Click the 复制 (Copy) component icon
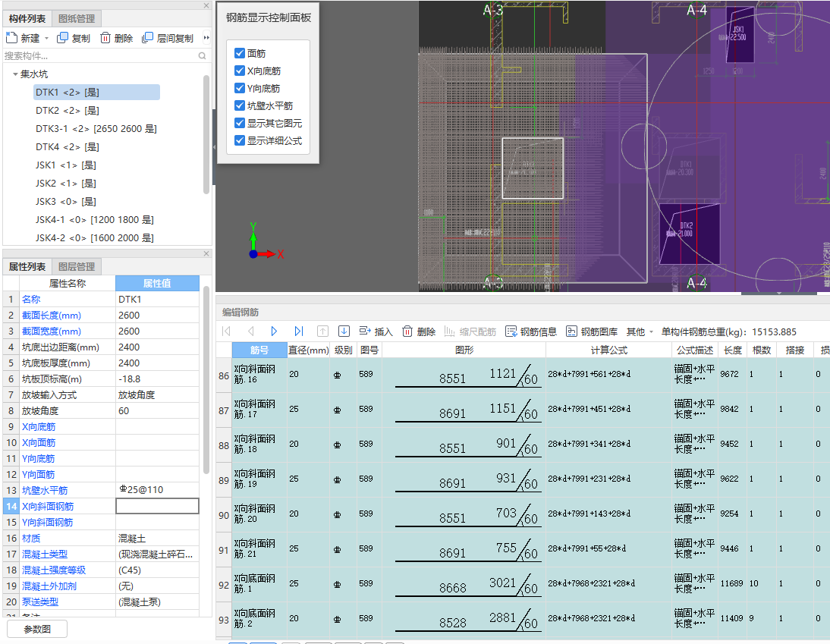The width and height of the screenshot is (830, 644). coord(62,38)
